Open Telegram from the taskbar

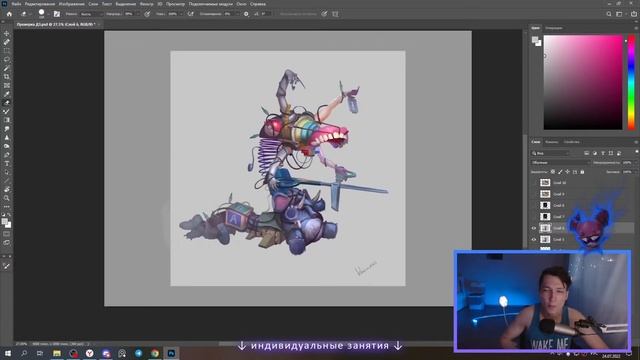click(138, 353)
